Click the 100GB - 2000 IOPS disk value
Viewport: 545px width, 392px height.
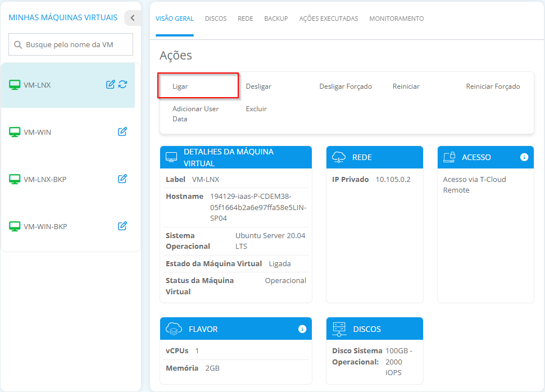(399, 362)
